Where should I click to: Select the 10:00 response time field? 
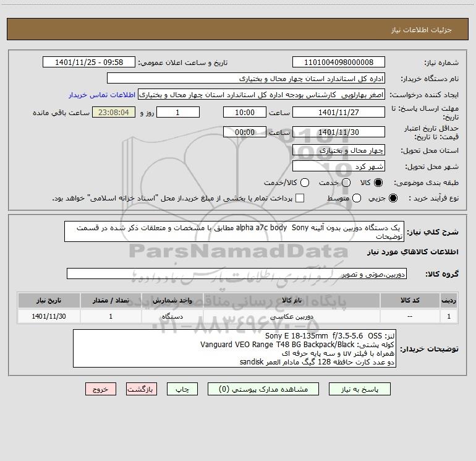click(x=245, y=113)
